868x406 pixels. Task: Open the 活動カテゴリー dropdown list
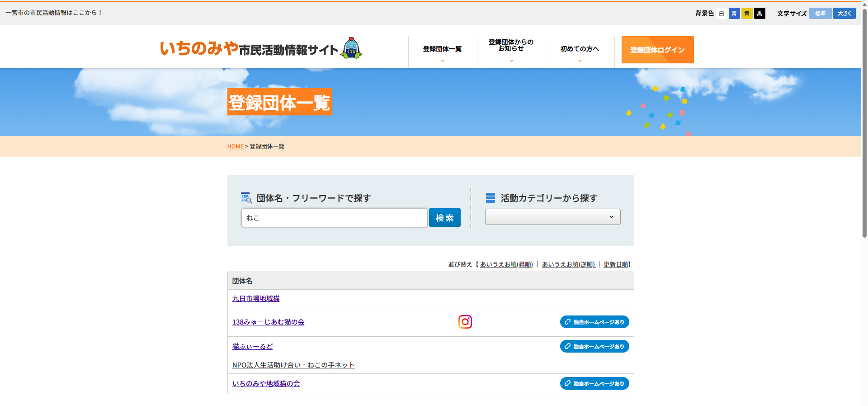pos(552,217)
